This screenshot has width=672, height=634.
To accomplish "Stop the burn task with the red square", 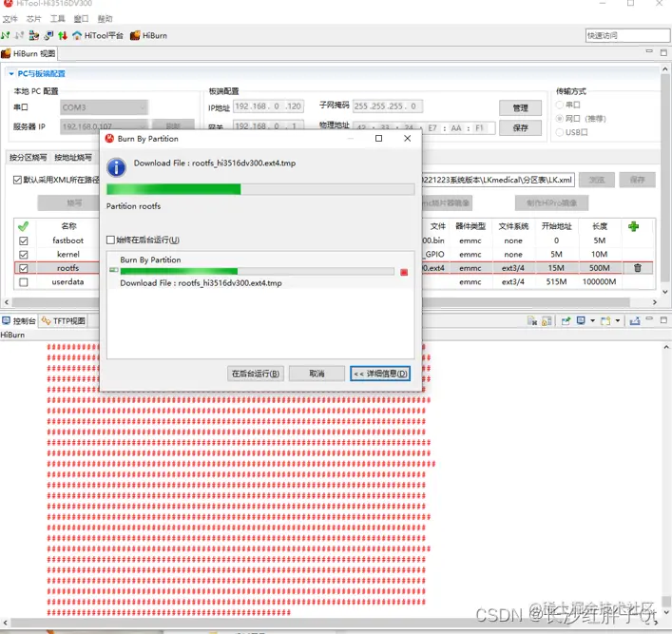I will click(404, 272).
